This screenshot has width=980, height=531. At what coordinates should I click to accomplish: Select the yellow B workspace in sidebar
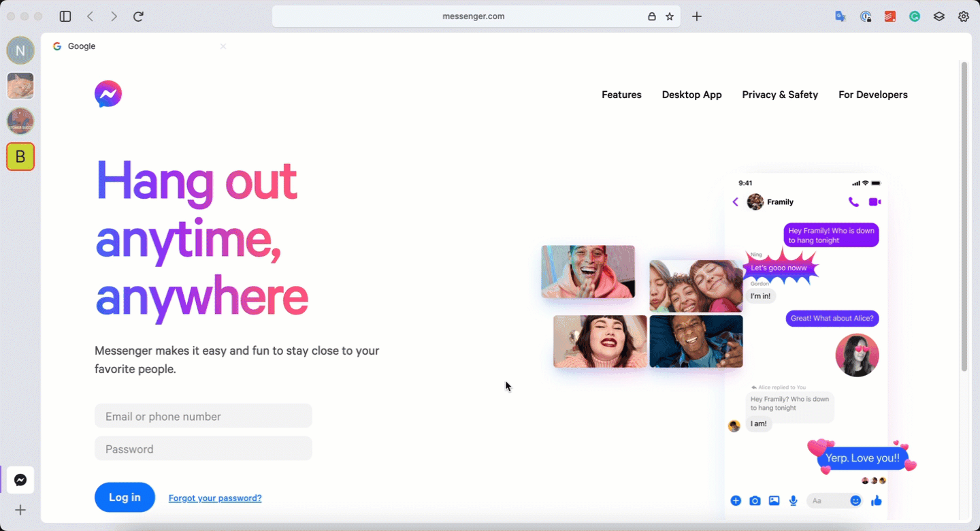click(x=20, y=157)
